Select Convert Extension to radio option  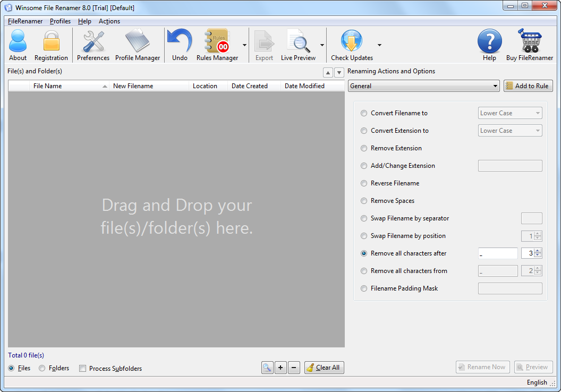pyautogui.click(x=364, y=131)
